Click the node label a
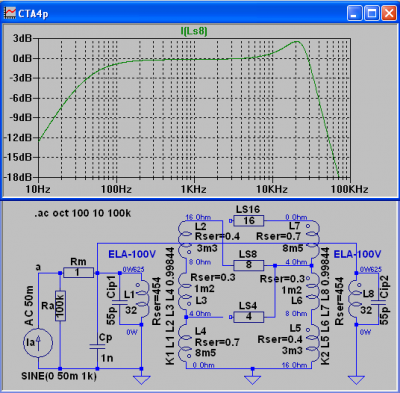400x393 pixels. tap(38, 267)
